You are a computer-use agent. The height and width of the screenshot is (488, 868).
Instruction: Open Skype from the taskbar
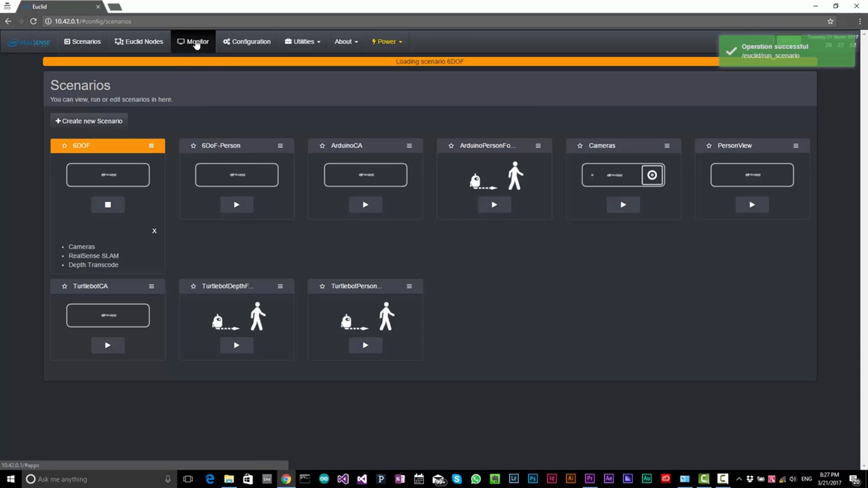click(457, 479)
